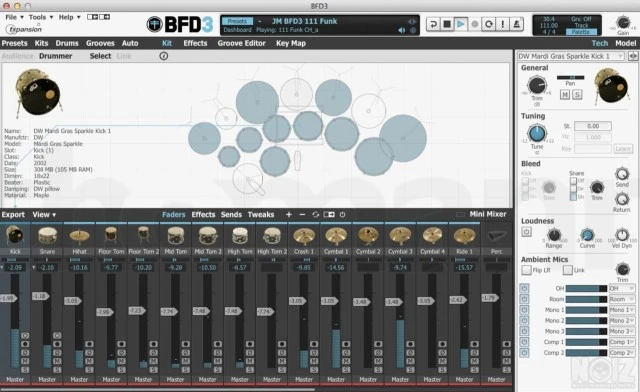Select the Floor Tom channel icon
This screenshot has width=640, height=392.
tap(111, 236)
